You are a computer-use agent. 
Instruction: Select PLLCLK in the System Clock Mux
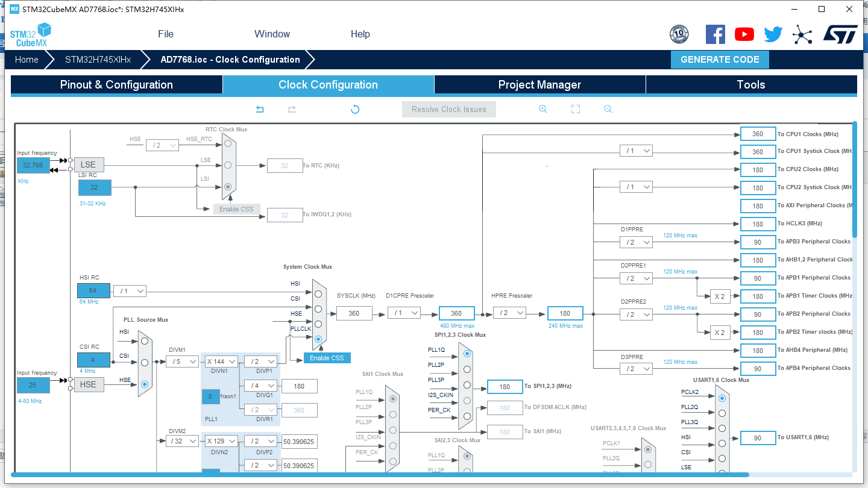pyautogui.click(x=318, y=339)
